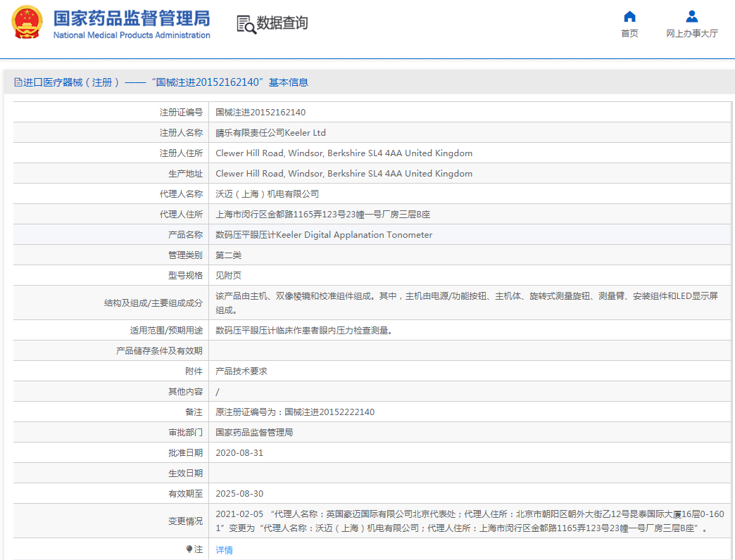Click National Medical Products Administration text
Image resolution: width=735 pixels, height=560 pixels.
coord(132,35)
